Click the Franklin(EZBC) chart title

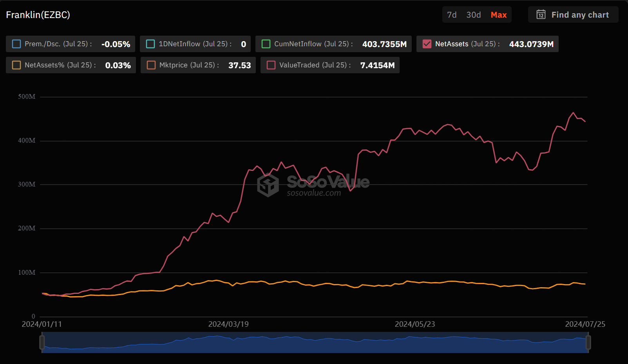point(38,15)
